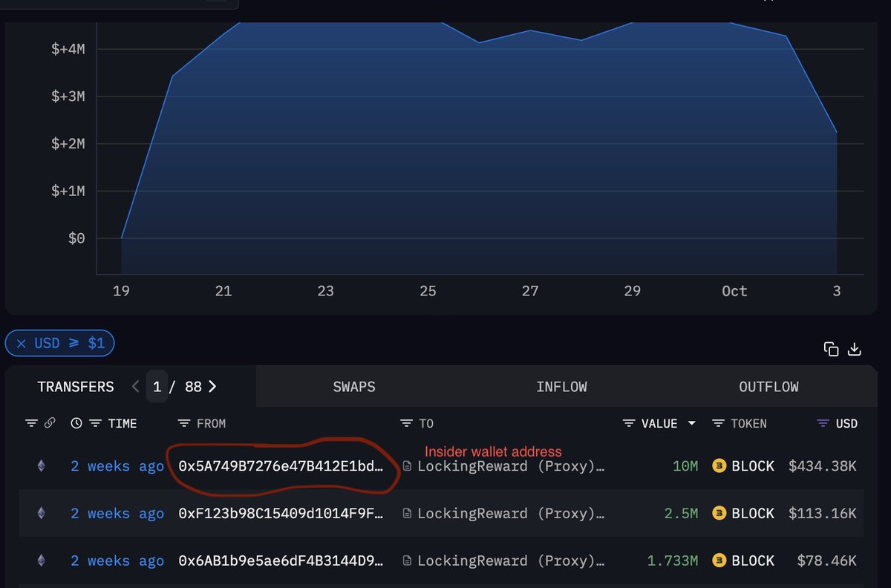Switch to the SWAPS tab
Image resolution: width=891 pixels, height=588 pixels.
tap(353, 386)
